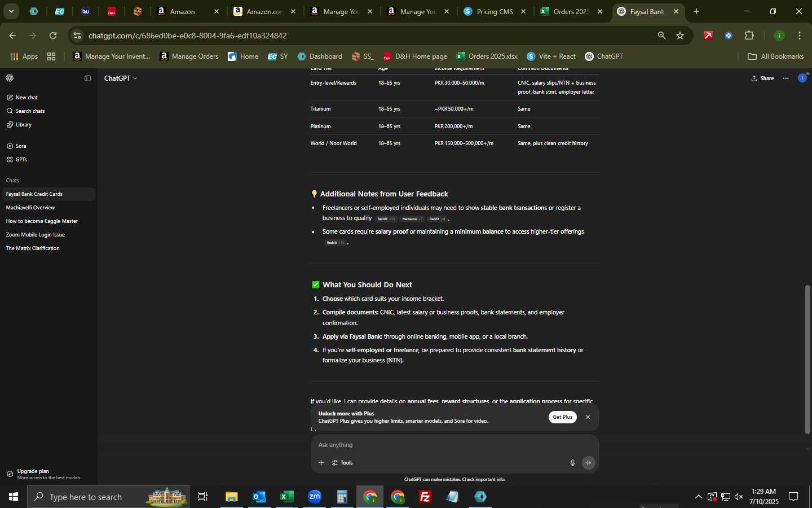Open Vite + React bookmark
812x508 pixels.
point(551,56)
